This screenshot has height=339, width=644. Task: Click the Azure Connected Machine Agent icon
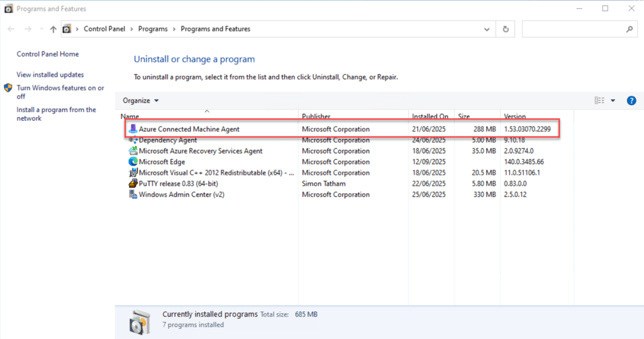click(133, 129)
